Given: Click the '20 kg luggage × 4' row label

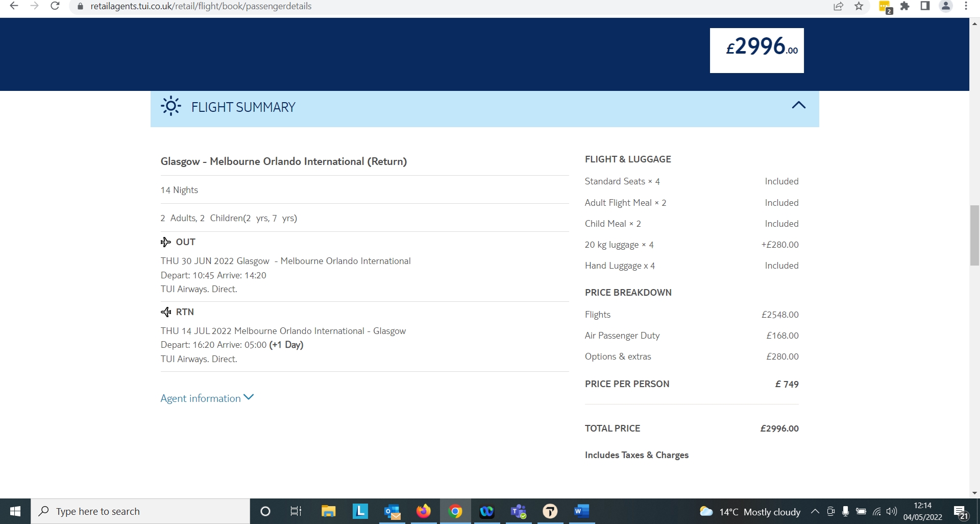Looking at the screenshot, I should pos(619,245).
